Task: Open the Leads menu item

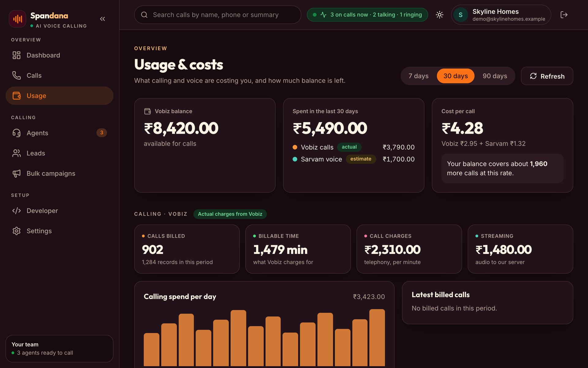Action: pos(59,153)
